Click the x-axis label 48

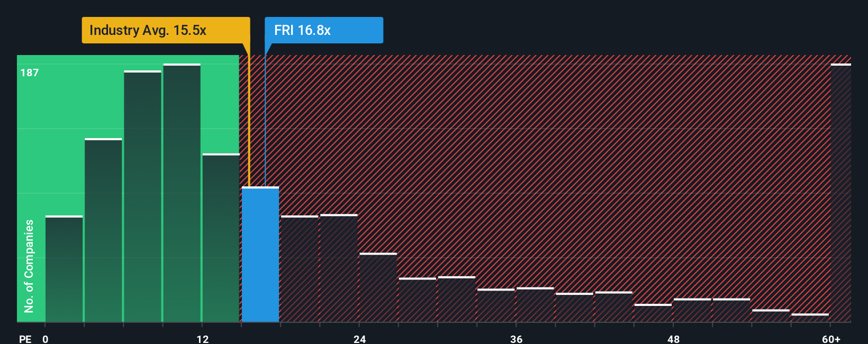tap(673, 339)
